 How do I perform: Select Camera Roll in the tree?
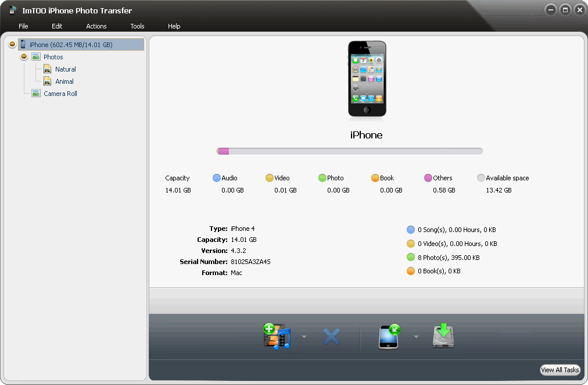(60, 94)
